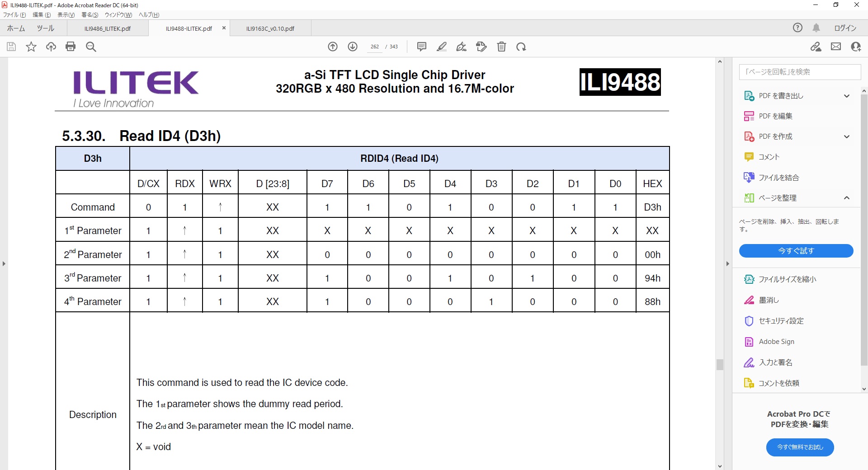The height and width of the screenshot is (470, 868).
Task: Click the ファイルを結合 sidebar icon
Action: 749,177
